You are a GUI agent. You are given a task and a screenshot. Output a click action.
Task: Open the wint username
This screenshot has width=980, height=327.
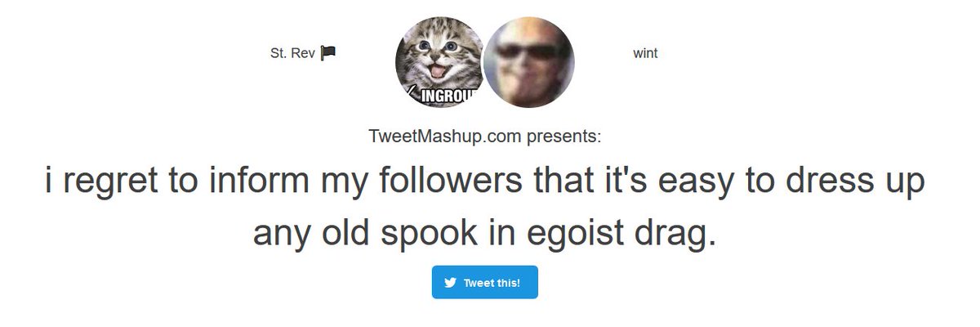click(x=645, y=54)
